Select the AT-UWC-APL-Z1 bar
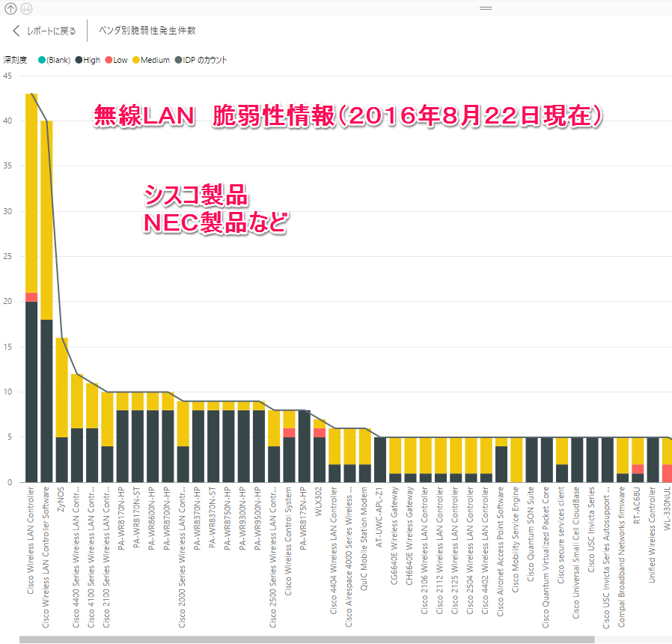Viewport: 672px width, 644px height. click(380, 460)
